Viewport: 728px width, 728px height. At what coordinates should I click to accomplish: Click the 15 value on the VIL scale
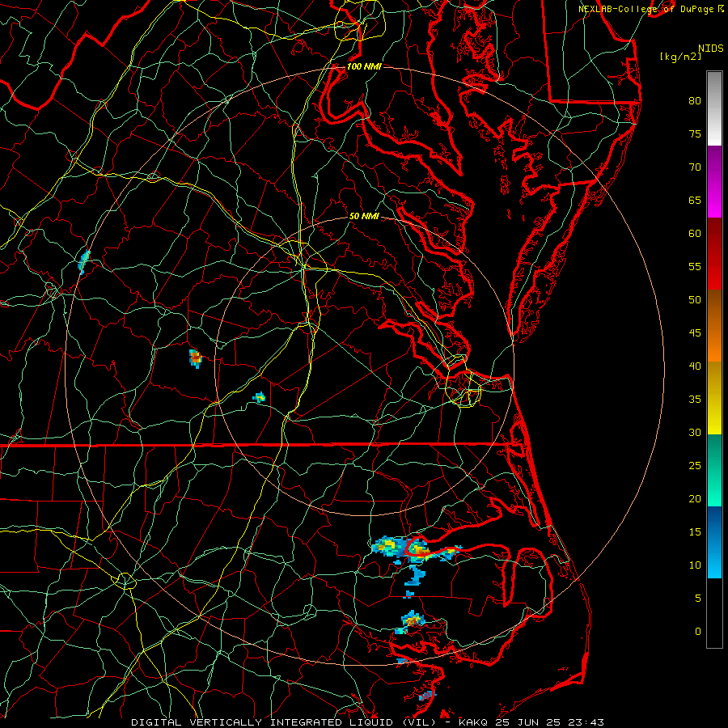[x=695, y=532]
